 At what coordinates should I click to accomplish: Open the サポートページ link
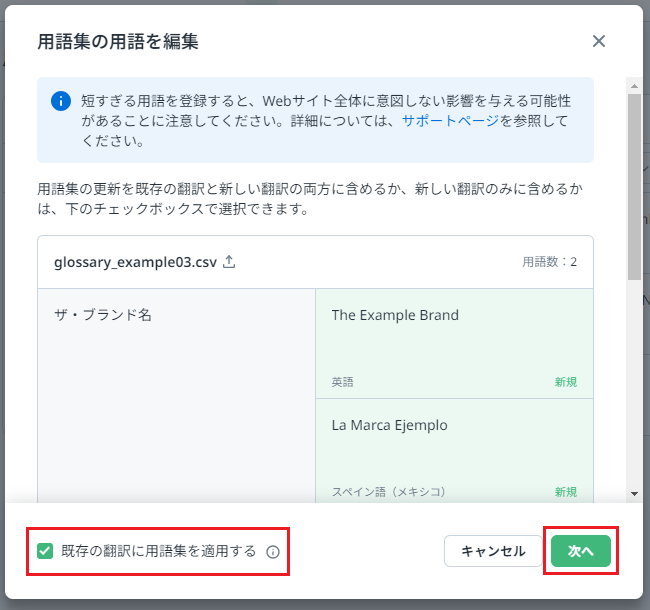[441, 121]
